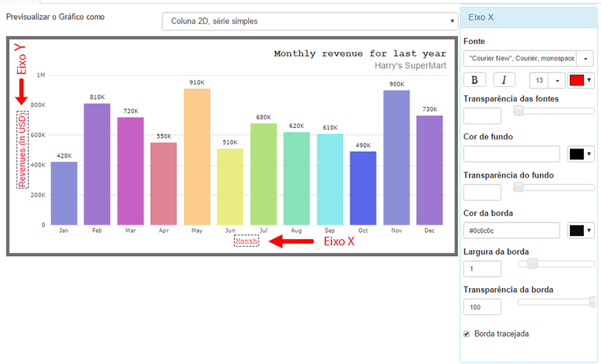Expand the font family dropdown arrow
The image size is (601, 364).
pyautogui.click(x=585, y=59)
